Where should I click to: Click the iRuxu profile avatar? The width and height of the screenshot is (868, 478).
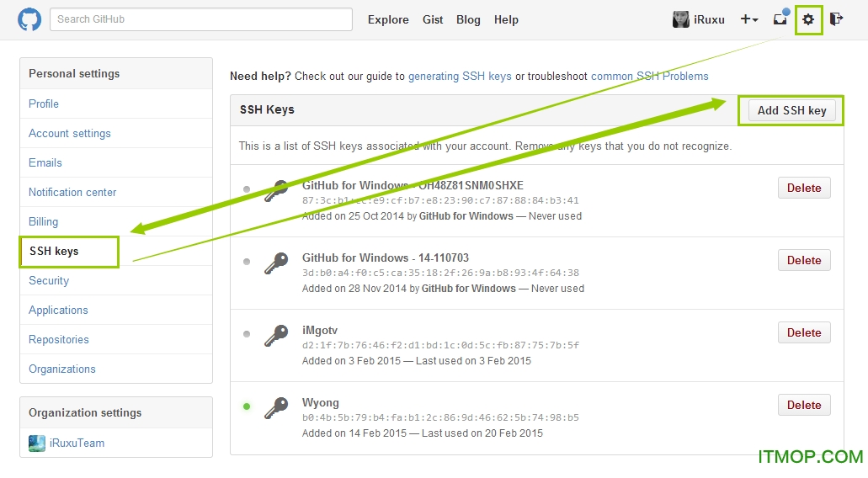point(681,19)
